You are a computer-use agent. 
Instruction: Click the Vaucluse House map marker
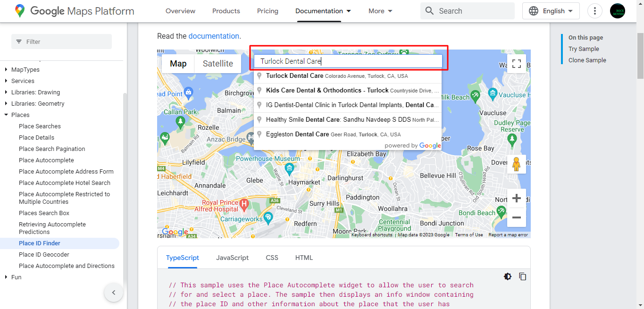point(493,93)
